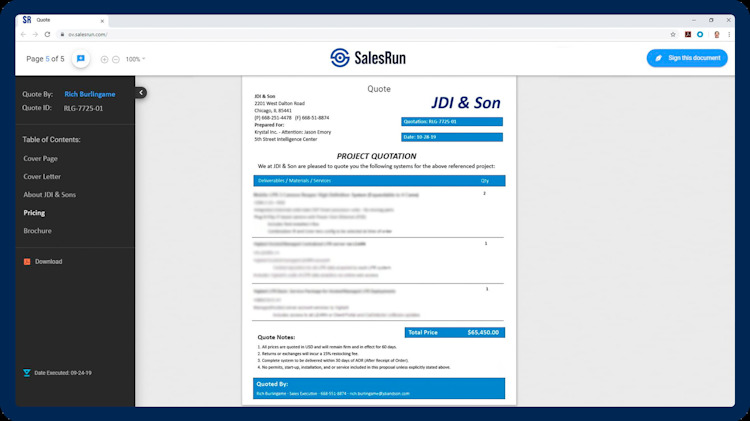Click the orange PDF download icon
Viewport: 750px width, 421px height.
point(27,262)
